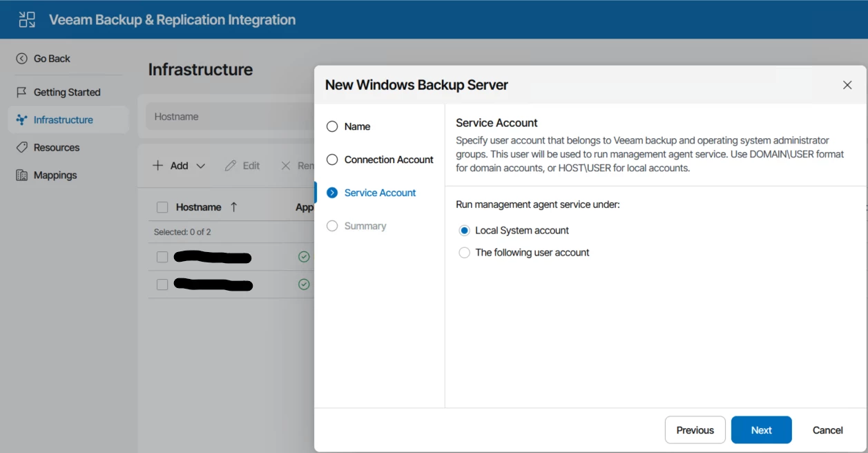Click the plus icon beside Add
The height and width of the screenshot is (453, 868).
[x=158, y=166]
